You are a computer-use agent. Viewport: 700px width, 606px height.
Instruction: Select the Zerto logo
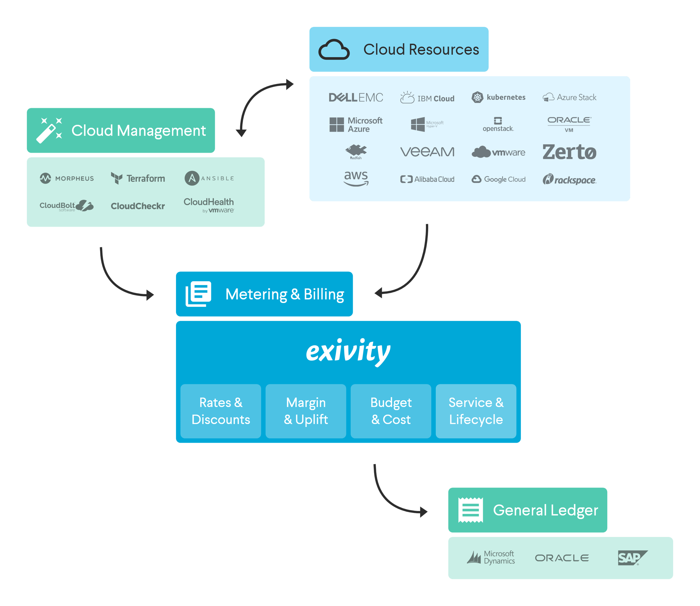(x=569, y=152)
